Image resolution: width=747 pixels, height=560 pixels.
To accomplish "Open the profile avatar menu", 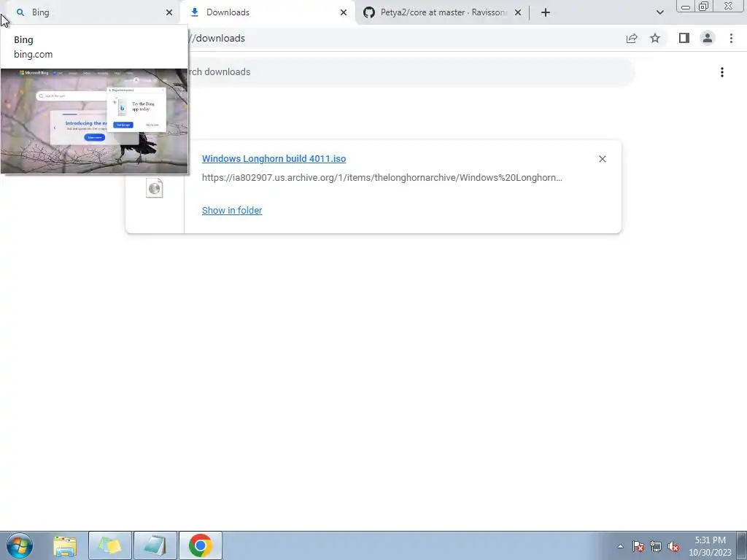I will [708, 38].
